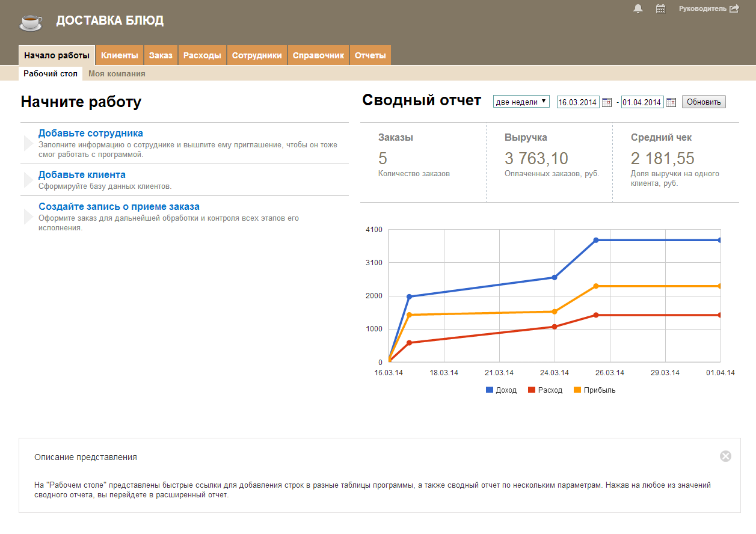This screenshot has height=534, width=756.
Task: Open the Клиенты tab
Action: (x=120, y=55)
